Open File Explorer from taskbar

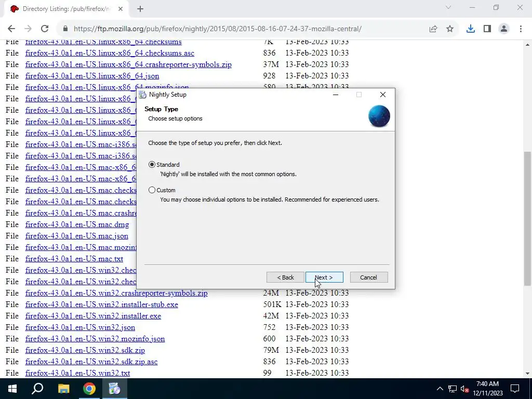point(63,389)
